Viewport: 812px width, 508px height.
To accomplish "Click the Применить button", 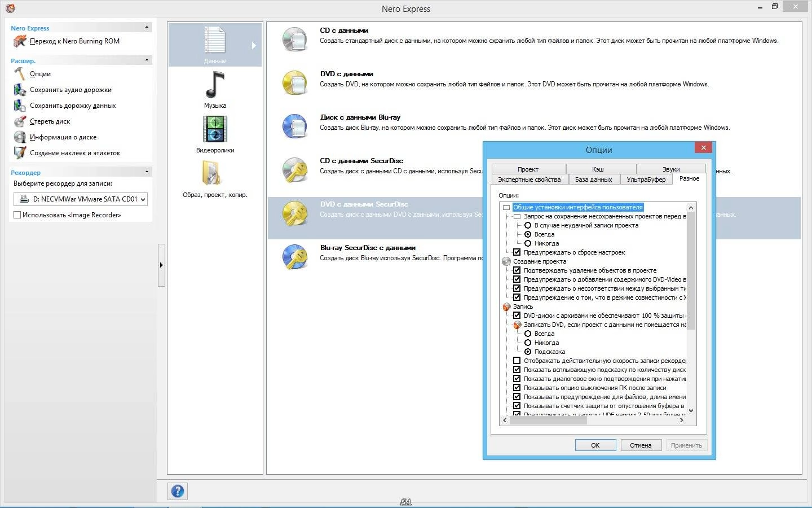I will [687, 445].
